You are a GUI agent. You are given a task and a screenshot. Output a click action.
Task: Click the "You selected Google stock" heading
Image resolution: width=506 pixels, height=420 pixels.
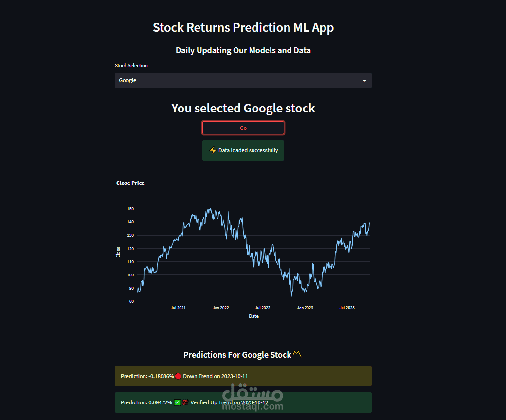click(x=243, y=109)
